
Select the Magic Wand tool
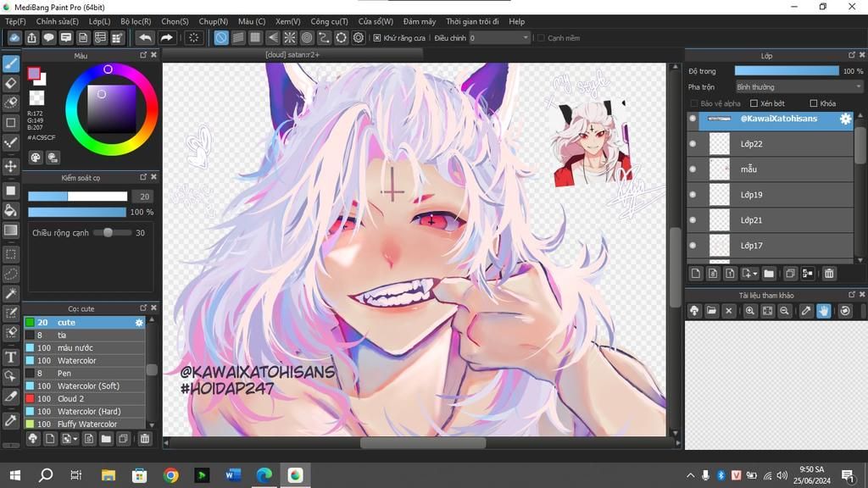coord(11,294)
